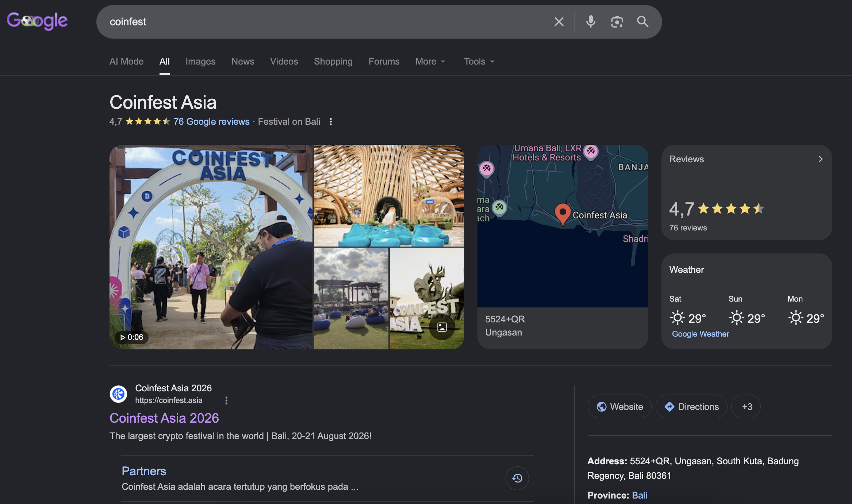Open three-dot menu beside coinfest.asia URL
Viewport: 852px width, 504px height.
[226, 400]
